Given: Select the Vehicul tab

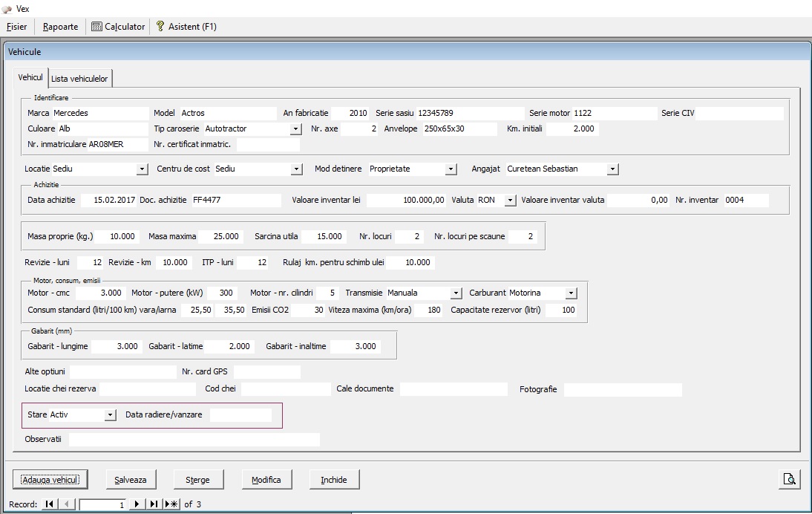Looking at the screenshot, I should pyautogui.click(x=30, y=77).
